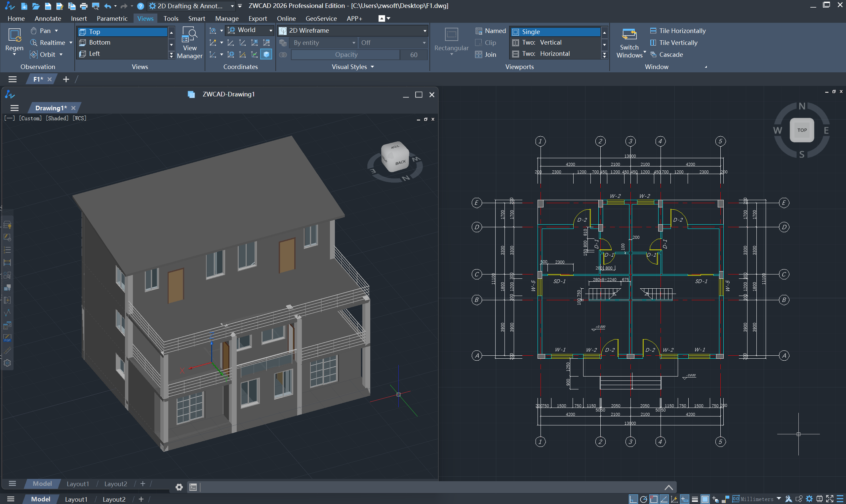The height and width of the screenshot is (504, 846).
Task: Click the Print icon in quick access toolbar
Action: click(84, 6)
